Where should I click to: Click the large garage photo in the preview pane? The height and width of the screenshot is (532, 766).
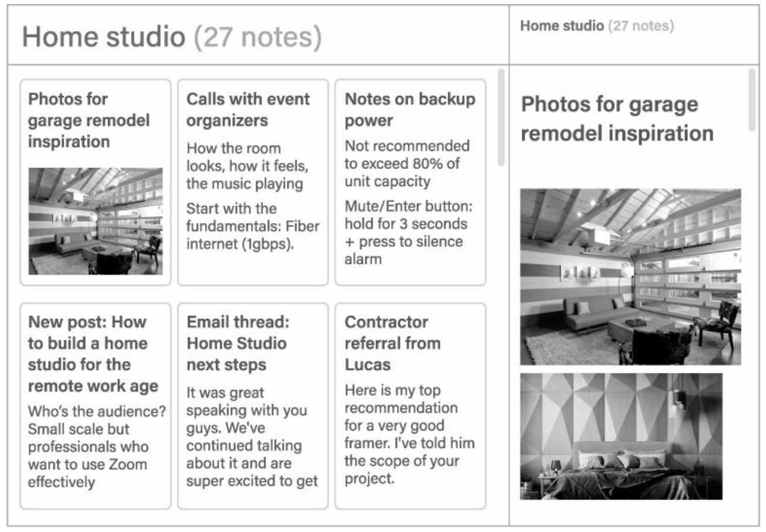(630, 277)
